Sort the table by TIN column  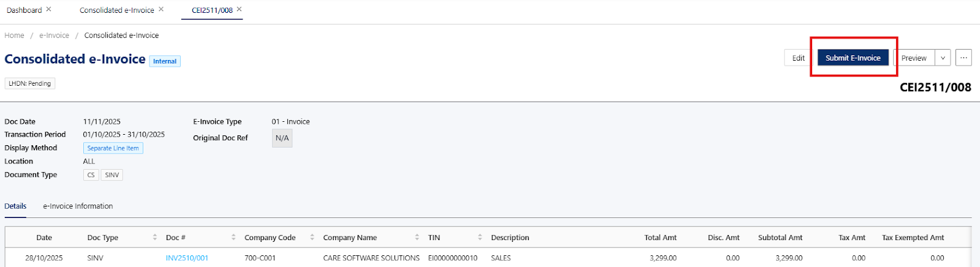[480, 238]
